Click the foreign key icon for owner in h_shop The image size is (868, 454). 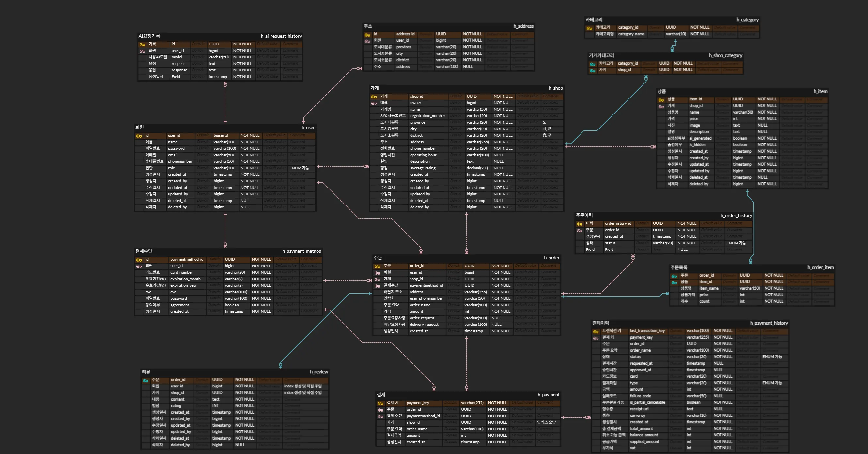click(x=374, y=103)
